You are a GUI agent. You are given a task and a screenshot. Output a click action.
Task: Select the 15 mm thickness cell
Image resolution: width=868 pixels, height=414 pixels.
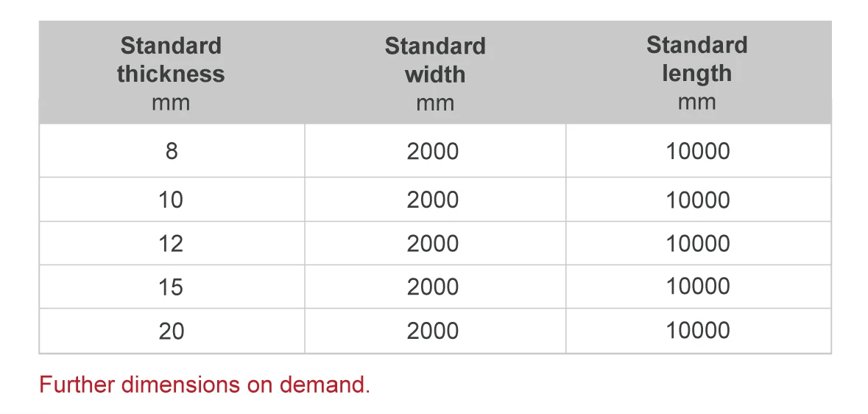pos(171,287)
